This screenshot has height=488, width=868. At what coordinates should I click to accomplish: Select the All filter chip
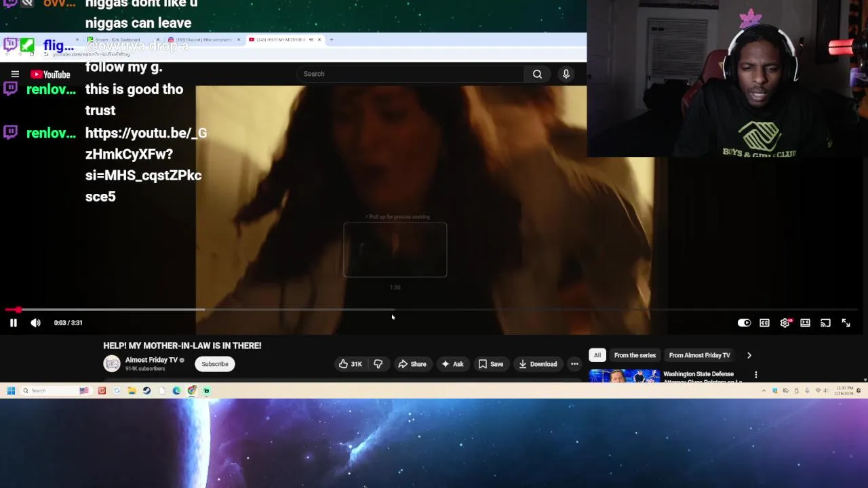point(597,355)
